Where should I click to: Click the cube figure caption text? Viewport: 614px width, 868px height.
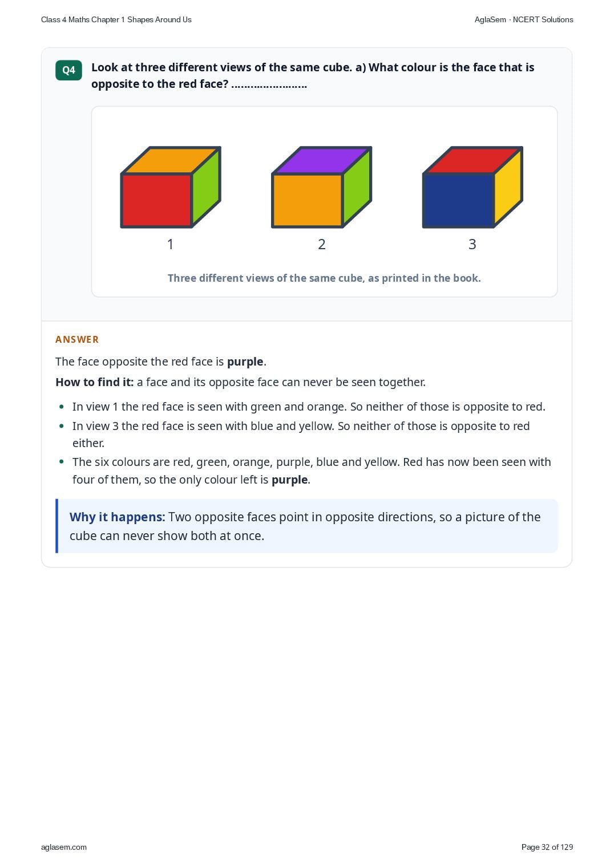324,278
